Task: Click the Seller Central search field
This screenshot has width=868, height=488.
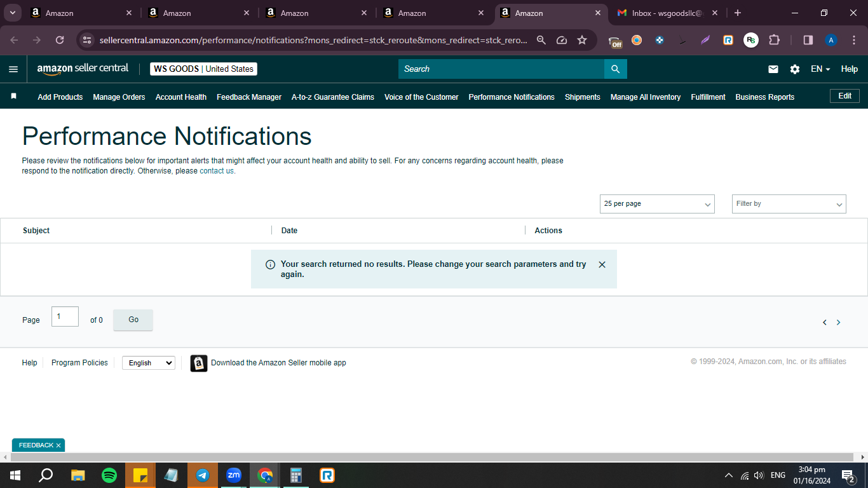Action: pyautogui.click(x=501, y=69)
